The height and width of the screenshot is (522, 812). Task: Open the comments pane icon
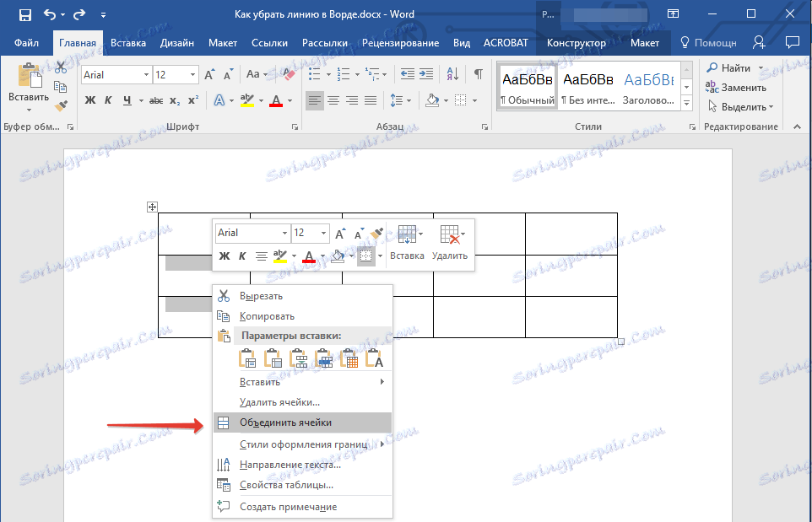click(x=793, y=42)
